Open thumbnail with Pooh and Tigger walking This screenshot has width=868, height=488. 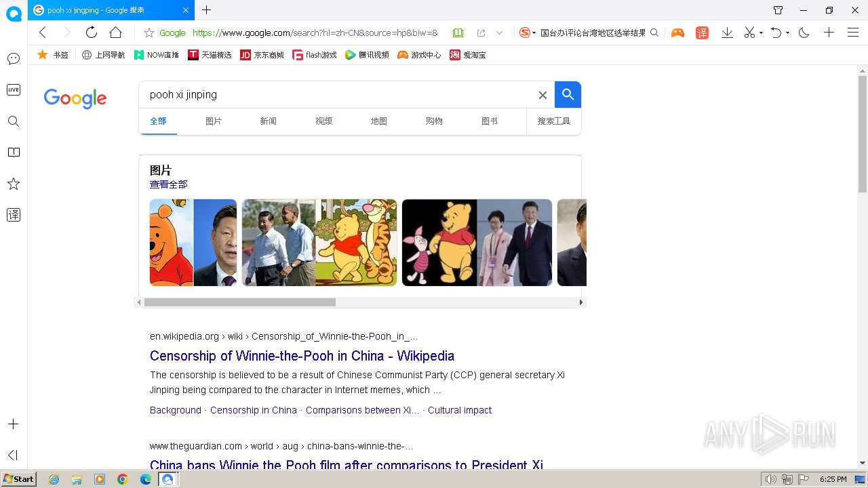(x=319, y=243)
